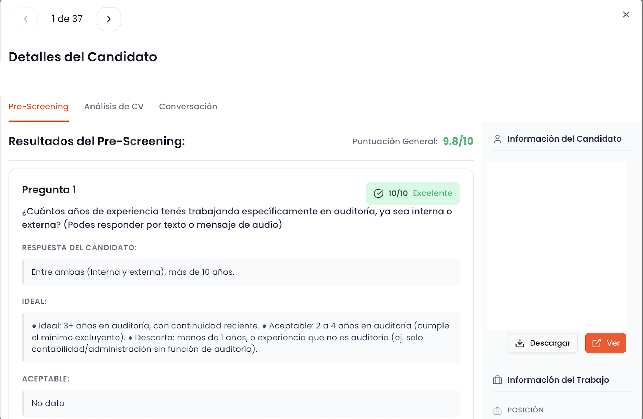Click the 'No data' text under ACEPTABLE

click(48, 403)
